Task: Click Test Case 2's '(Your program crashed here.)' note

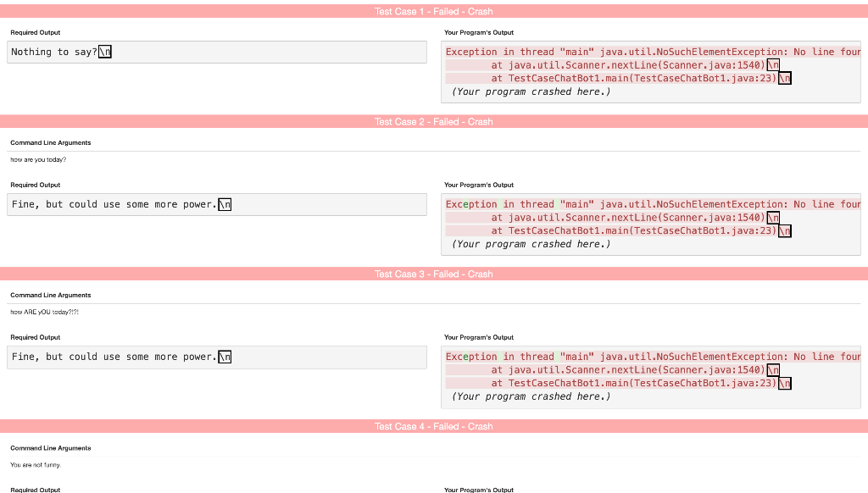Action: [x=531, y=244]
